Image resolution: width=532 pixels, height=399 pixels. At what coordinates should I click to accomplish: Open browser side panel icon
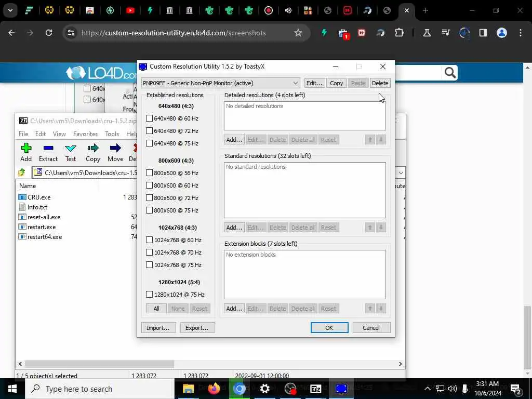pos(483,33)
